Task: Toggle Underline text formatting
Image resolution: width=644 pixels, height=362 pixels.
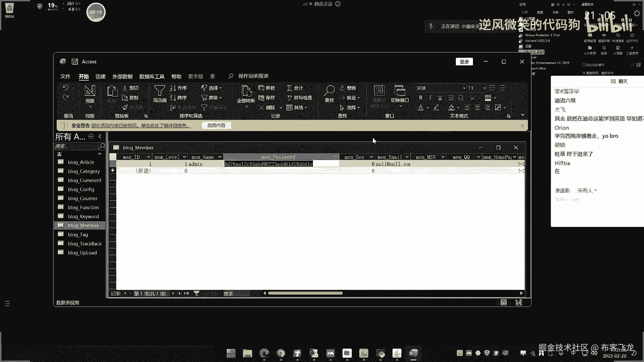Action: [440, 98]
